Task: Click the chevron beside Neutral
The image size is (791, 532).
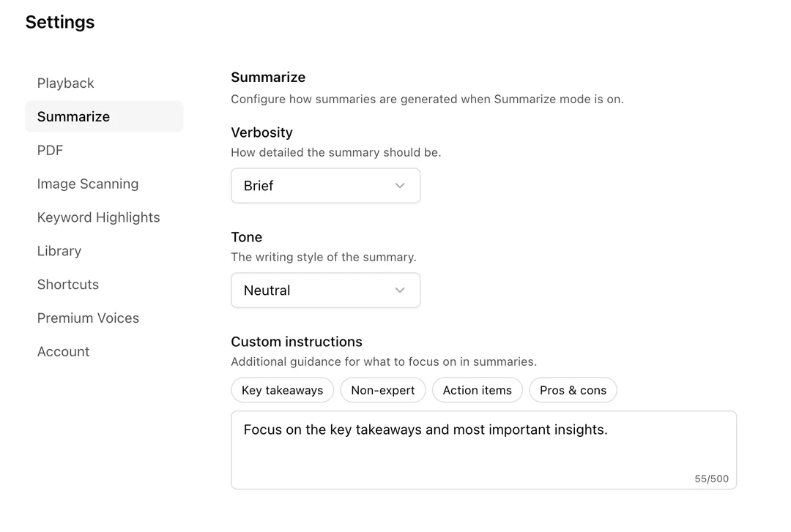Action: 400,291
